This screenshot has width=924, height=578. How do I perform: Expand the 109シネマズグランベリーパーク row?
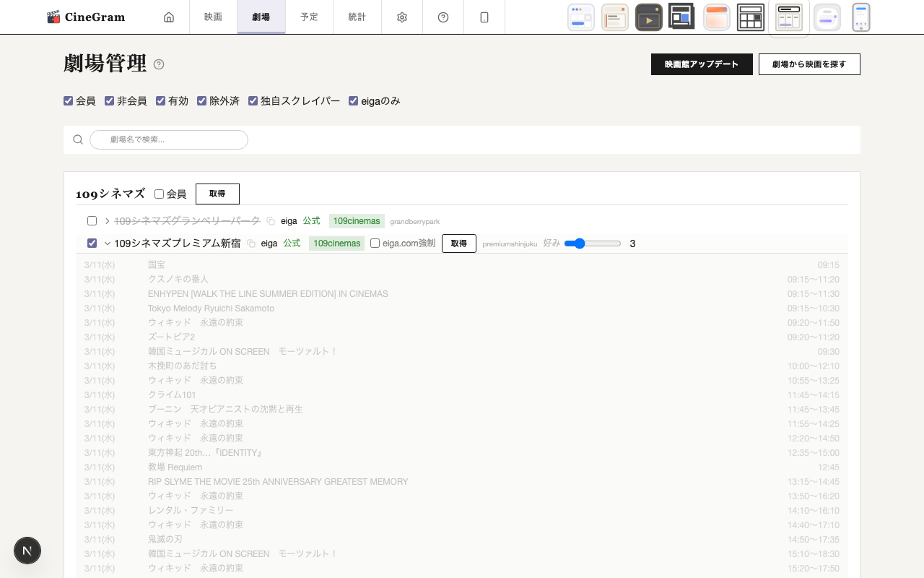click(x=106, y=220)
